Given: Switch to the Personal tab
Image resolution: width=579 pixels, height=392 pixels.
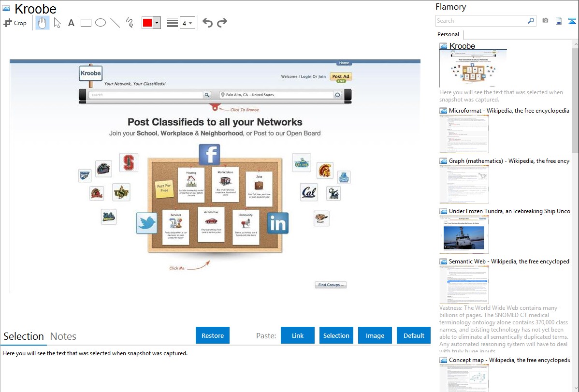Looking at the screenshot, I should tap(449, 34).
